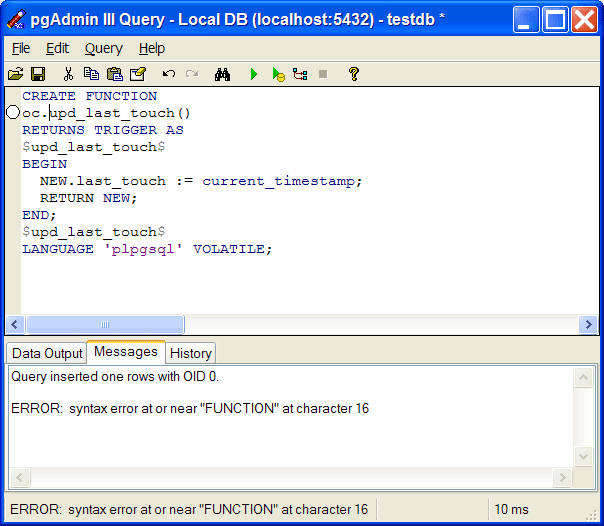Click the Cut scissors icon
Screen dimensions: 604x526
click(x=68, y=74)
